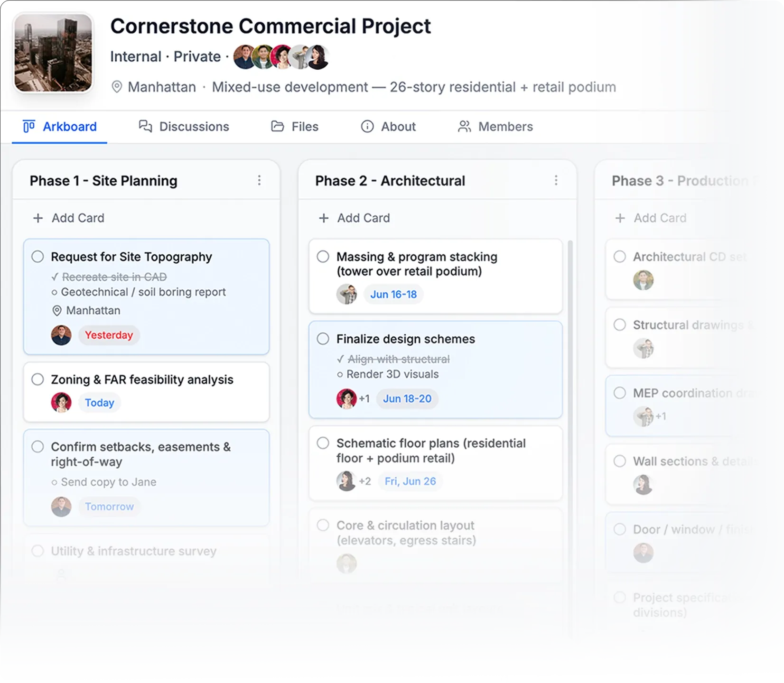Click Manhattan location pin on Site Topography card
Viewport: 784px width, 683px height.
[56, 311]
